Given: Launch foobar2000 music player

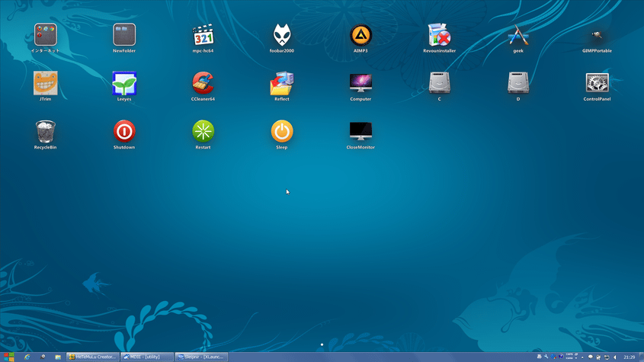Looking at the screenshot, I should (x=282, y=34).
